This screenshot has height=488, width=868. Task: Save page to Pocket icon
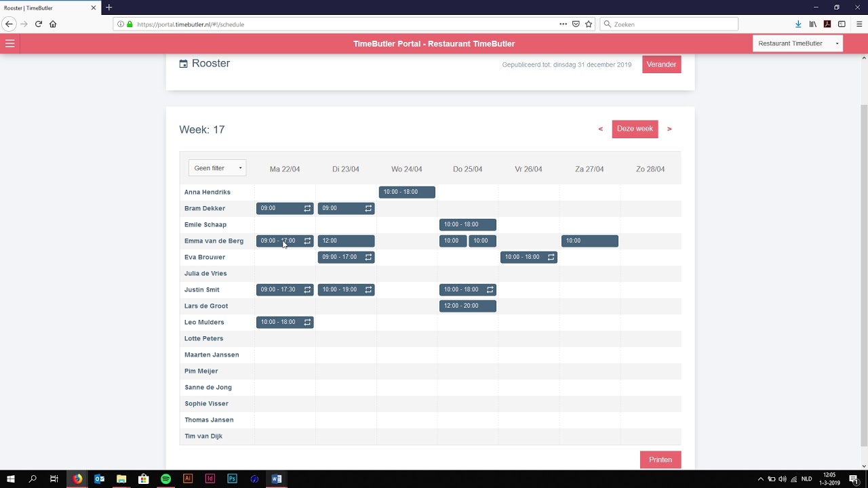click(x=576, y=24)
